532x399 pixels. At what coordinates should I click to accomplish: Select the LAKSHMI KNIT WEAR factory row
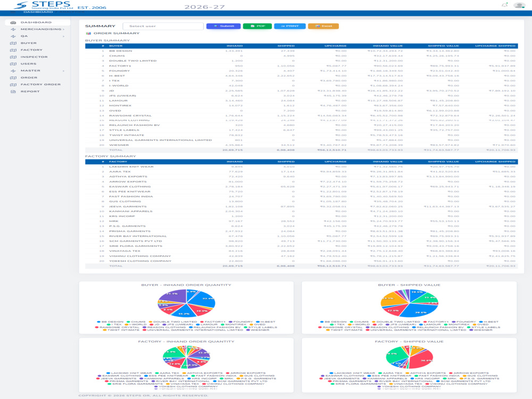(301, 167)
